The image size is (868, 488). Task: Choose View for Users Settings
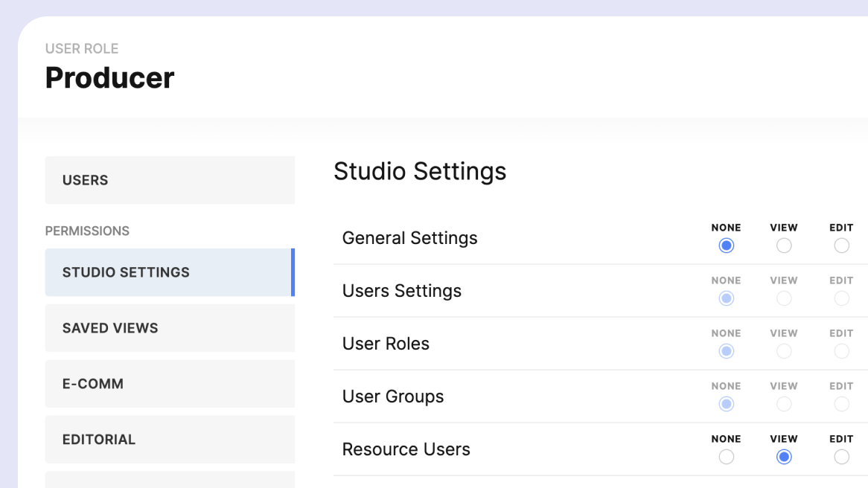[784, 298]
